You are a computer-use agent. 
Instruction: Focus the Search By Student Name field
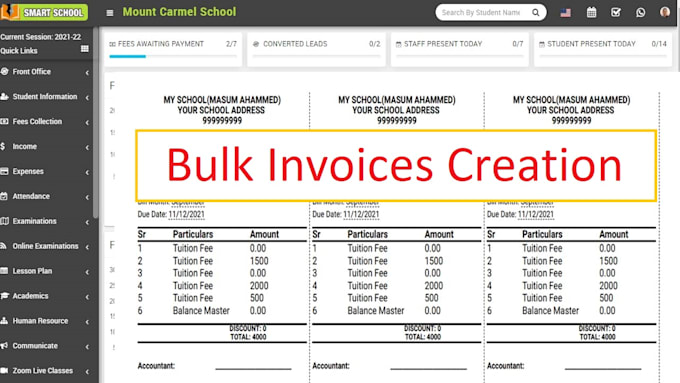pos(481,13)
